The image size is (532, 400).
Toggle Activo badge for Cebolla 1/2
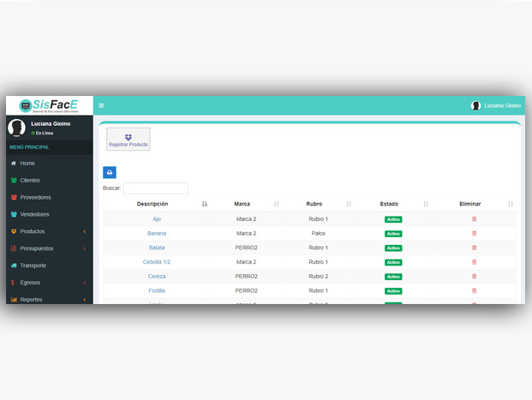click(393, 262)
